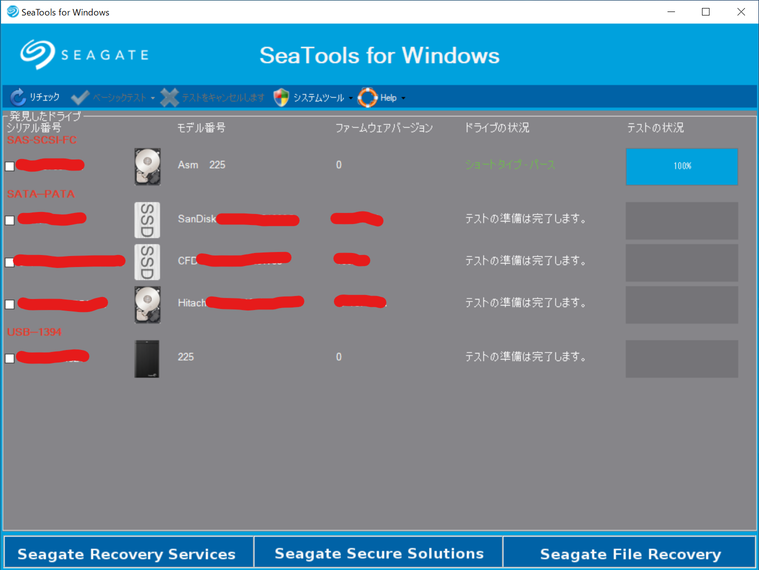Viewport: 759px width, 570px height.
Task: Check the Asm 225 drive checkbox
Action: click(10, 166)
